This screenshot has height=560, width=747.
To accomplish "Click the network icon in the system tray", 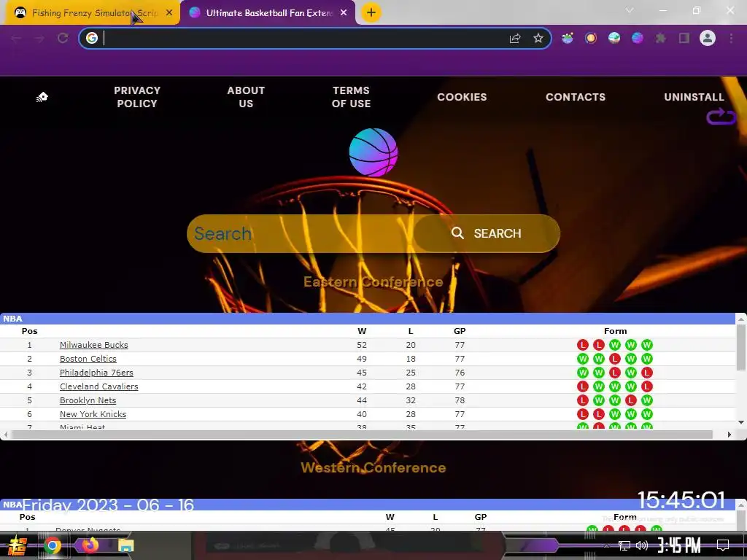I will pos(624,545).
